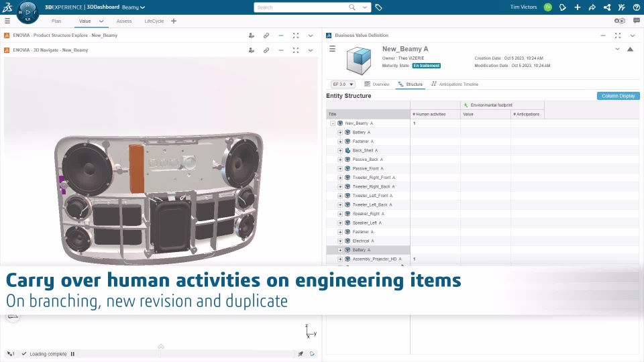Expand the Electrical A node

click(340, 241)
